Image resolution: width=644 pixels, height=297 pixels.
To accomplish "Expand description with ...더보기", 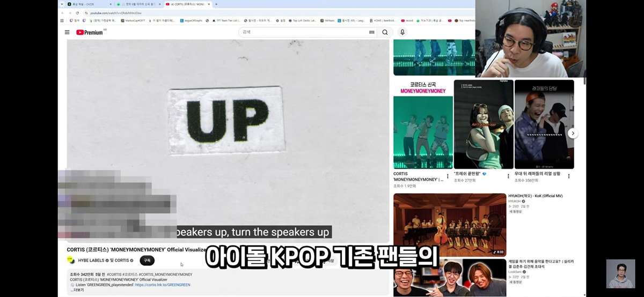I will pos(78,290).
